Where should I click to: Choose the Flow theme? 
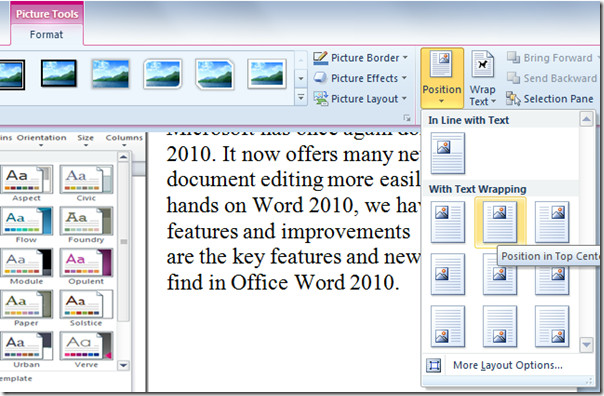point(26,225)
